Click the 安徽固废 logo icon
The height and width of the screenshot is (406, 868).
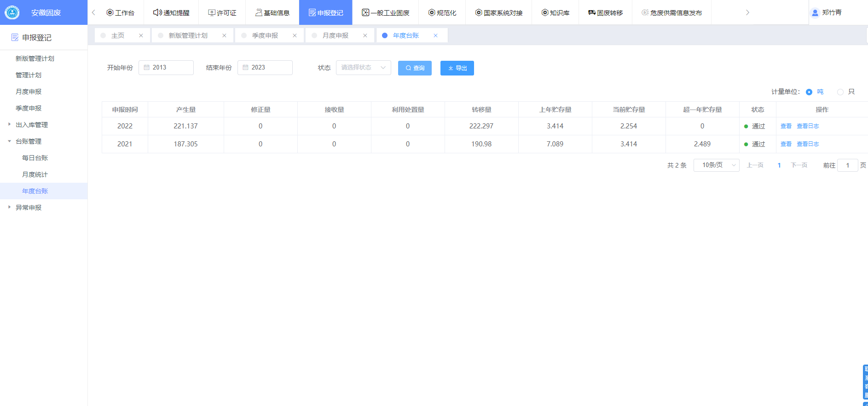pos(12,12)
